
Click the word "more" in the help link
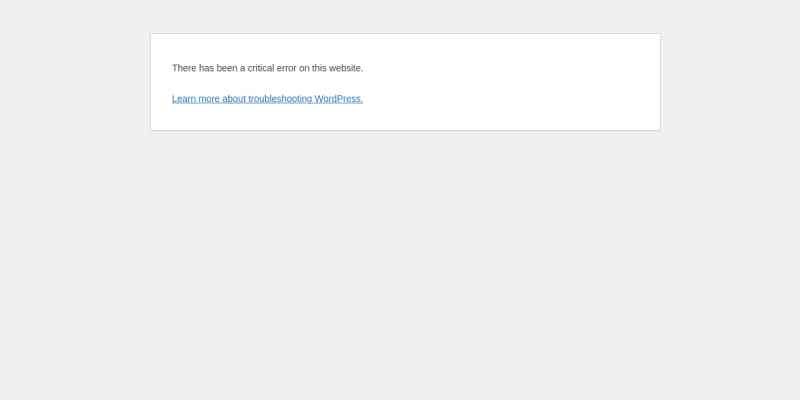click(x=207, y=99)
